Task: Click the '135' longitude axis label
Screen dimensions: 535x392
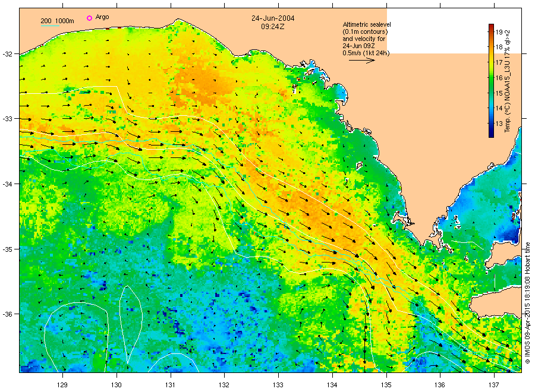Action: click(x=386, y=385)
